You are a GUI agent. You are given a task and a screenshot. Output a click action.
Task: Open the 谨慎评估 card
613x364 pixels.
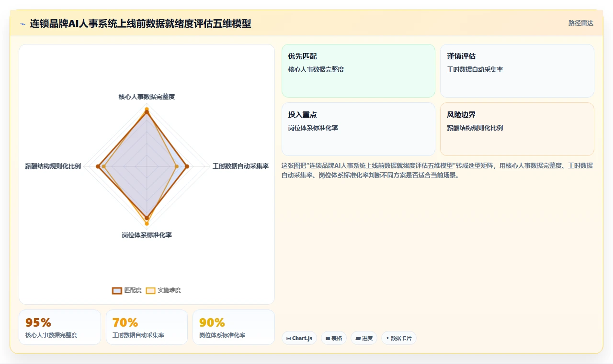pyautogui.click(x=517, y=71)
